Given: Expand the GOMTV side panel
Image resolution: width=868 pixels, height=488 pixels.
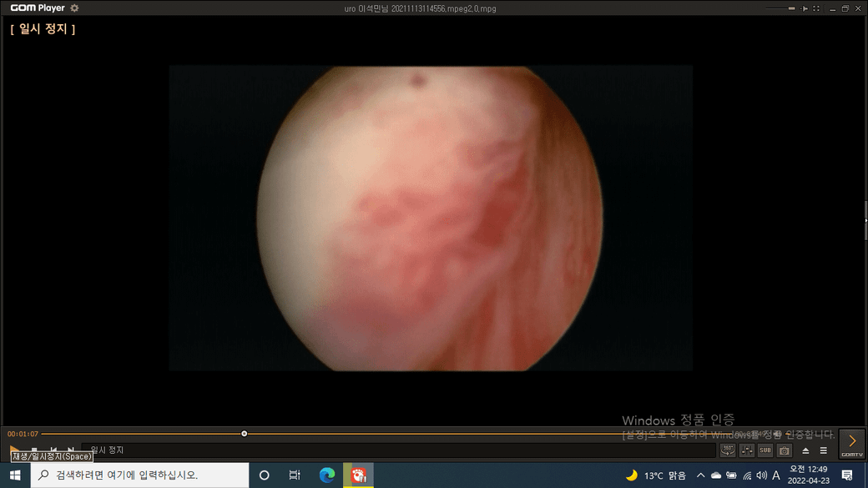Looking at the screenshot, I should [852, 443].
